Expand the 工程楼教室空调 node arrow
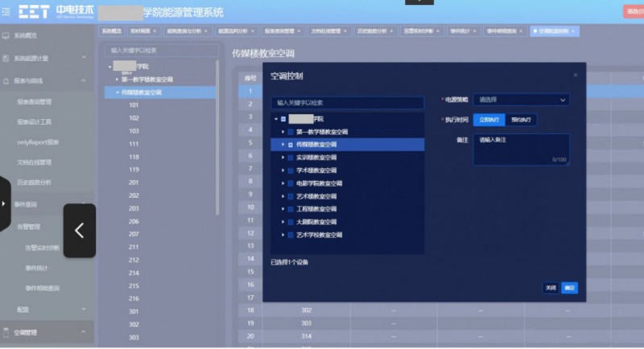 (283, 209)
